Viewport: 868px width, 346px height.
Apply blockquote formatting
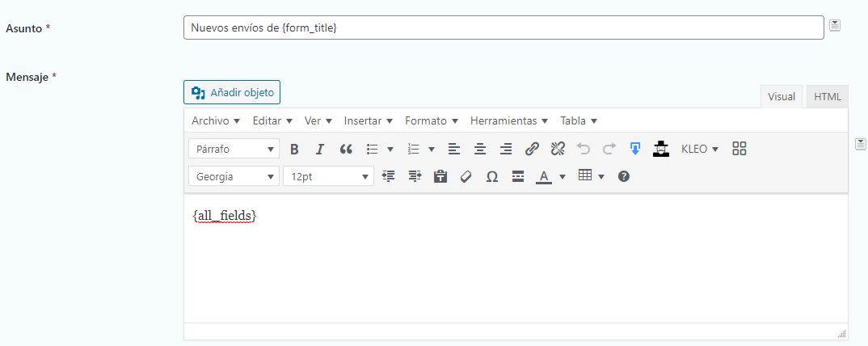(345, 149)
